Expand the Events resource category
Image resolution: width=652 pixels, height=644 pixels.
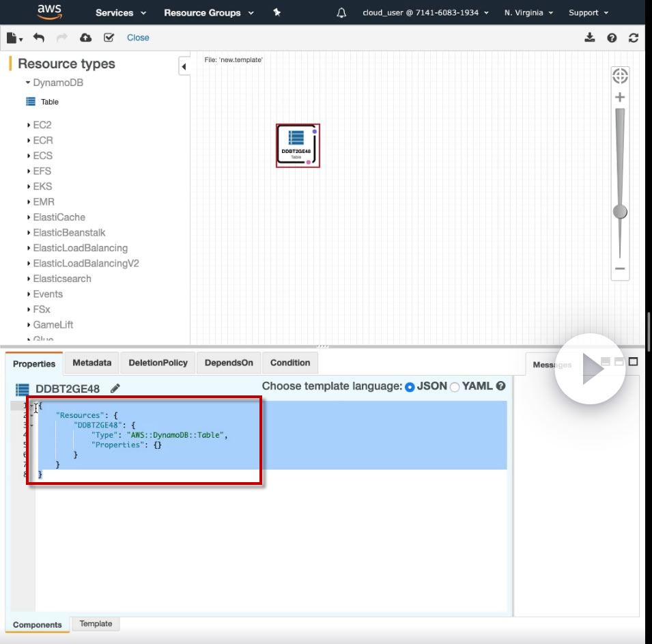coord(44,294)
